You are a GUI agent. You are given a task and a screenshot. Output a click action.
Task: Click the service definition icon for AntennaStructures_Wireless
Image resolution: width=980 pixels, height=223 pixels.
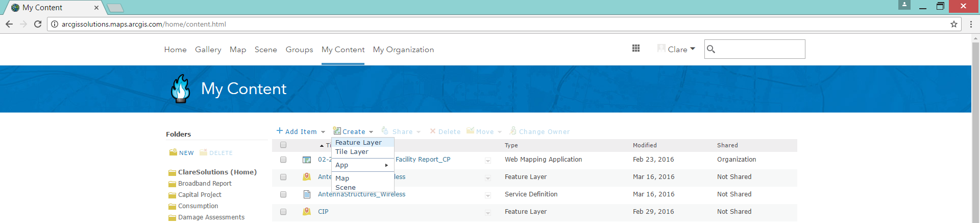tap(307, 194)
